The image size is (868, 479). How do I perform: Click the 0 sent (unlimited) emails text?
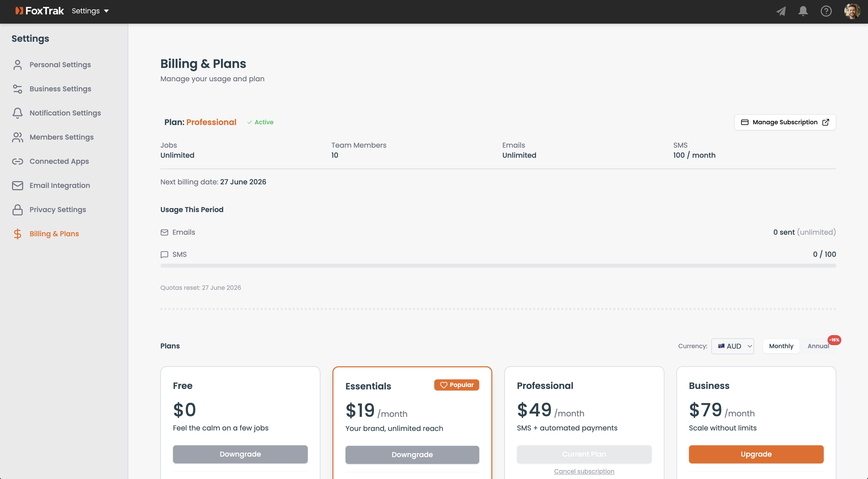(x=804, y=232)
